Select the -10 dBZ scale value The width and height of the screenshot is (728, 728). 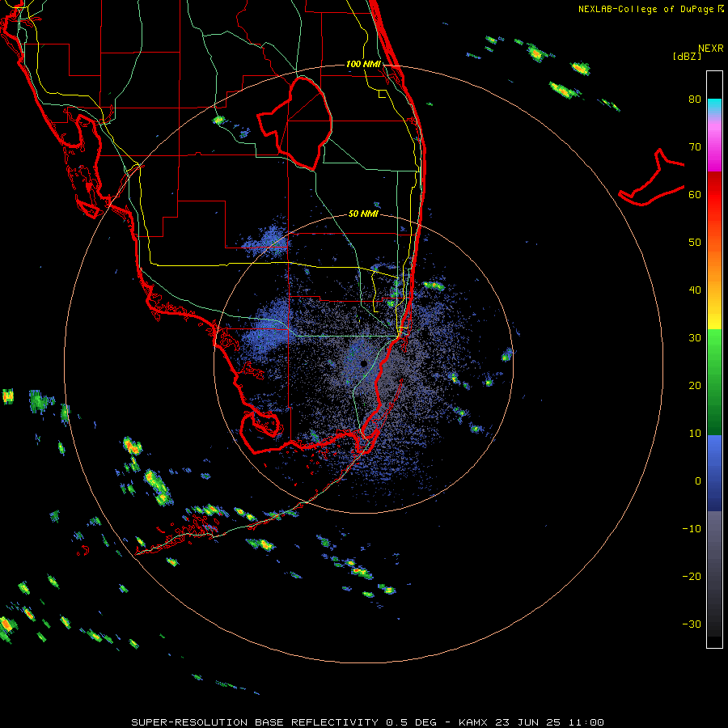(692, 529)
